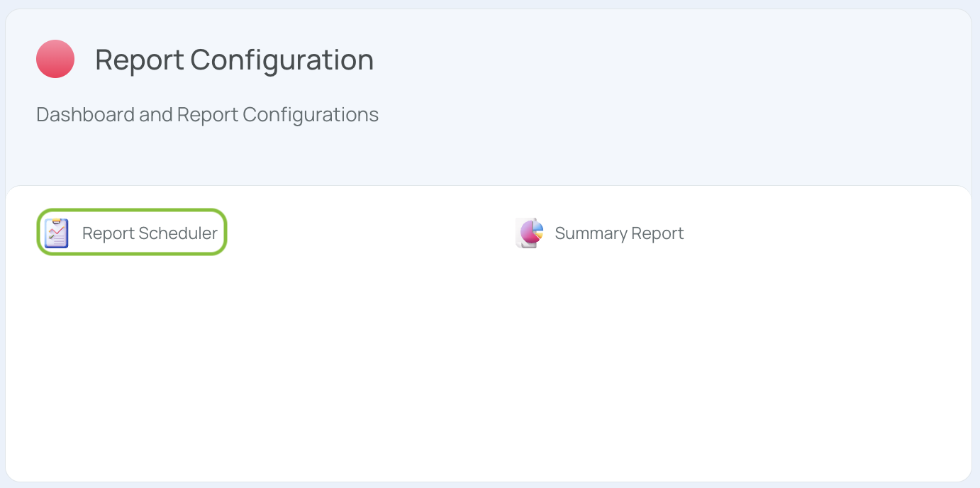Click the pink pie icon beside Summary Report

(529, 233)
